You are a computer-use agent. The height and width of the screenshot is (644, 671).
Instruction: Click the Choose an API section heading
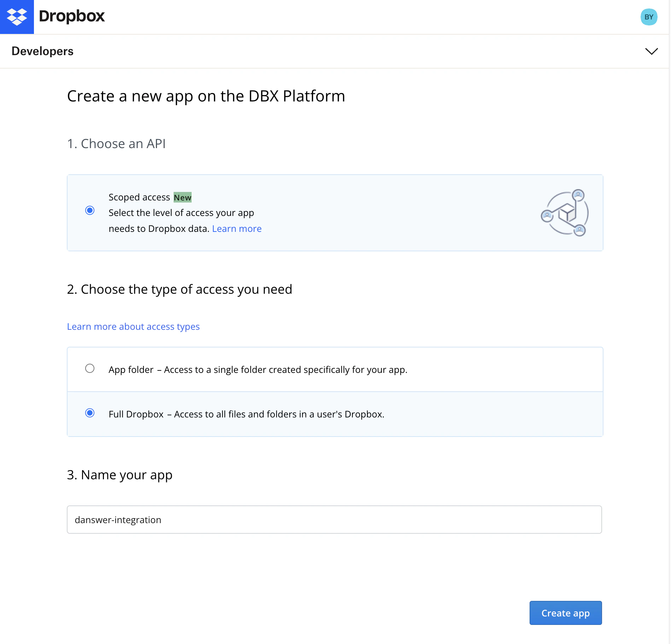pyautogui.click(x=116, y=144)
